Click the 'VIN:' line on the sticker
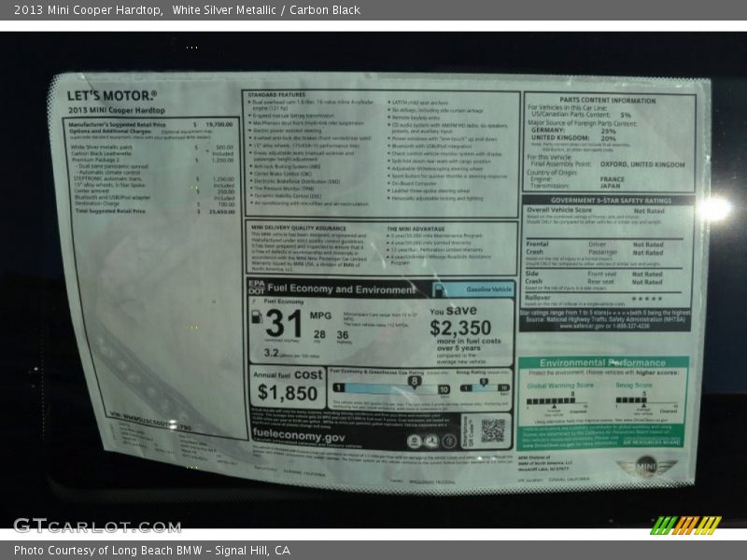747x560 pixels. point(150,421)
